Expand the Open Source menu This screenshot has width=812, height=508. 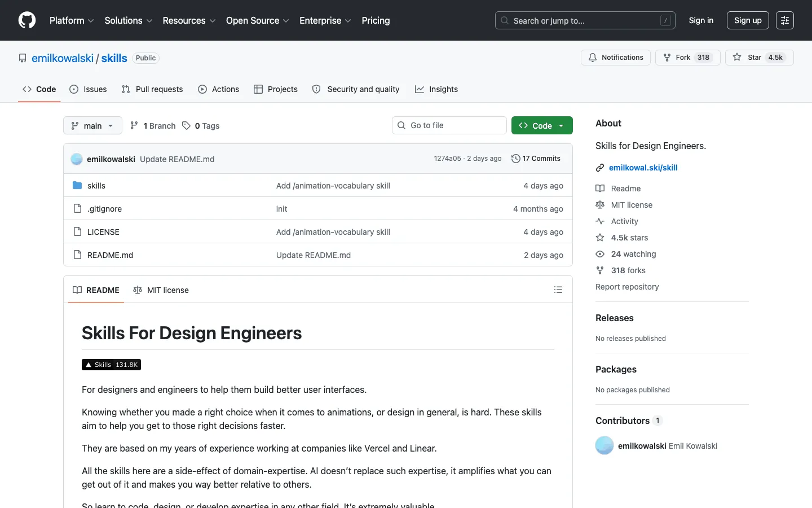pos(258,20)
